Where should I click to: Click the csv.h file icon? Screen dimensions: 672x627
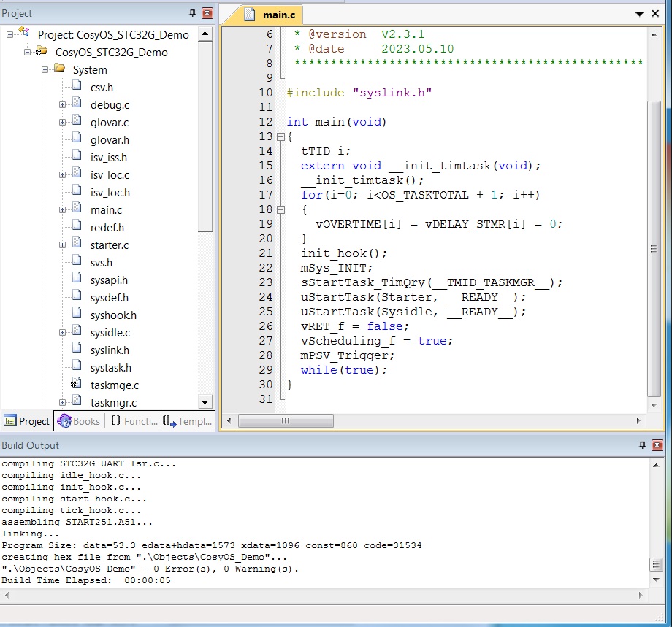pyautogui.click(x=77, y=85)
